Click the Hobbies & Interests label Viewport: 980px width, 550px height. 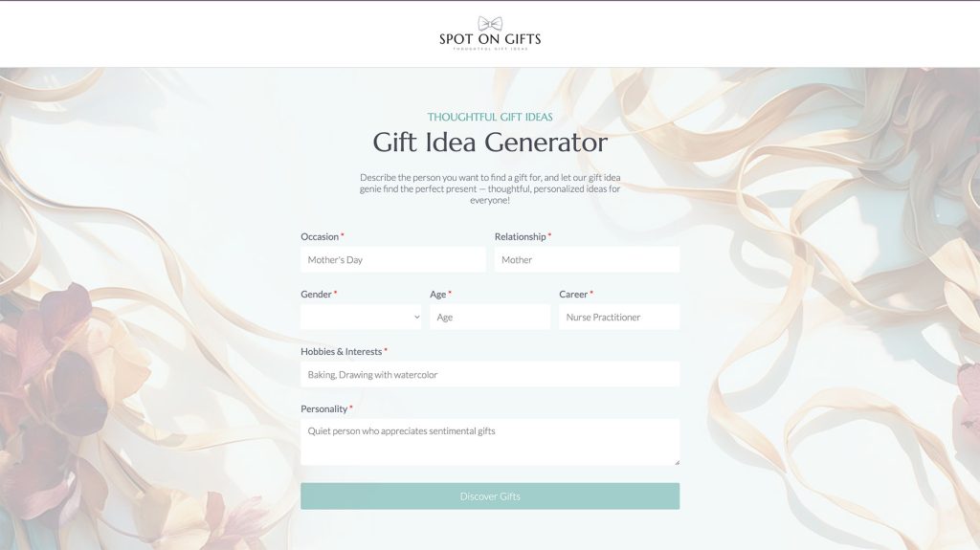coord(341,351)
